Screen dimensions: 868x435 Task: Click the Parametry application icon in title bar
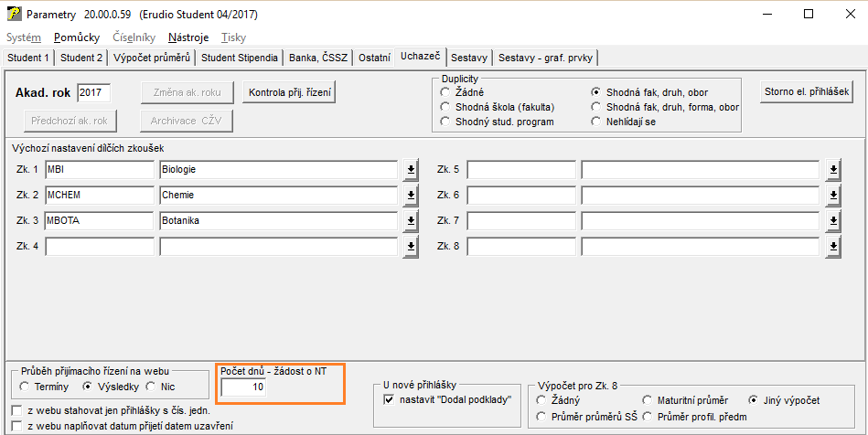coord(13,15)
